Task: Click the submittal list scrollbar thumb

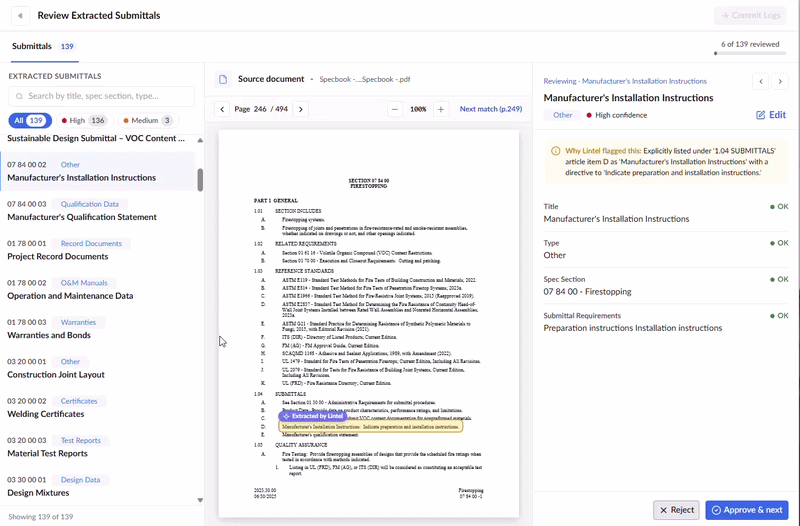Action: [x=200, y=180]
